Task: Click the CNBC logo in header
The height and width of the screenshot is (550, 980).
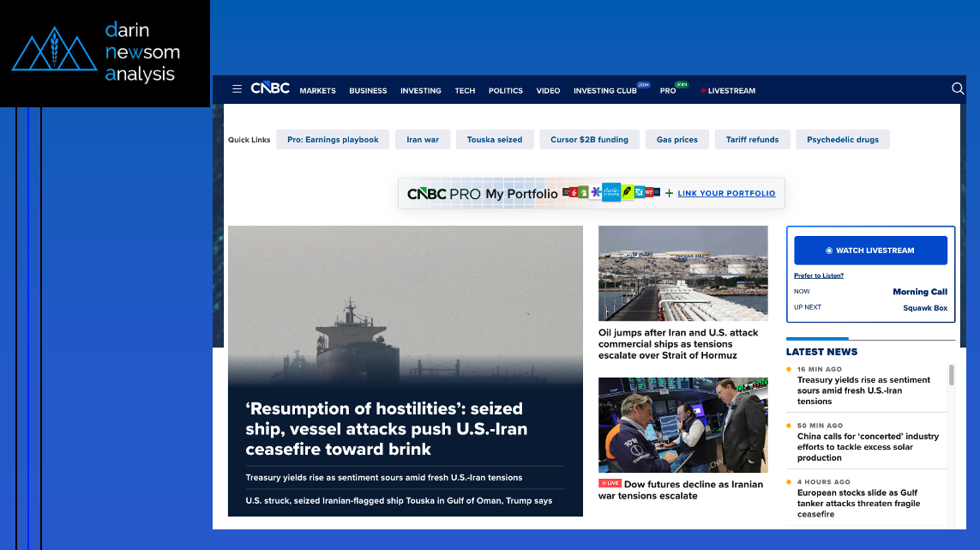Action: click(x=270, y=88)
